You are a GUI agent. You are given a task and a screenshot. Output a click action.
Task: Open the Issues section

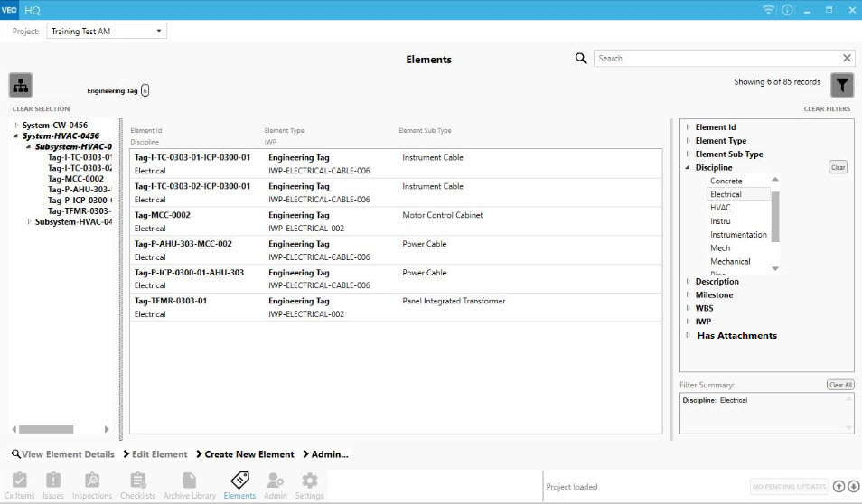click(53, 485)
